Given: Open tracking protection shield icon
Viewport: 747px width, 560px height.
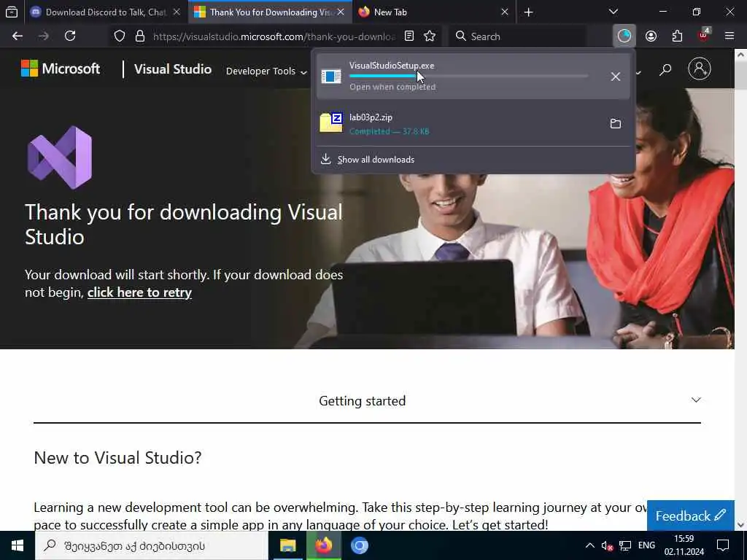Looking at the screenshot, I should (x=120, y=36).
